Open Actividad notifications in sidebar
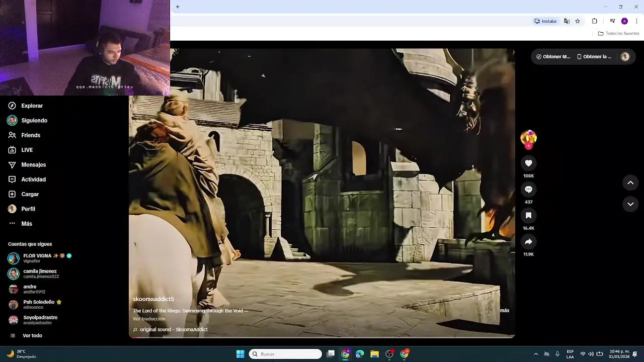The height and width of the screenshot is (362, 644). pyautogui.click(x=27, y=179)
